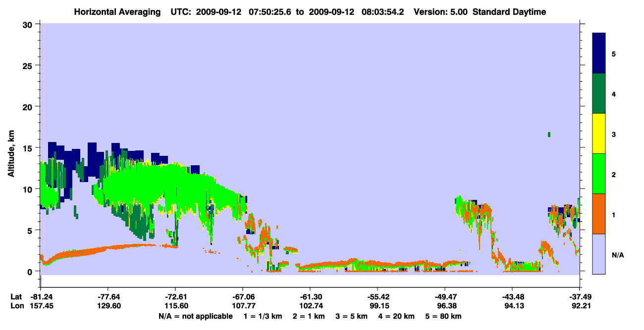644x330 pixels.
Task: Click the lavender N/A colorbar segment
Action: [x=599, y=254]
